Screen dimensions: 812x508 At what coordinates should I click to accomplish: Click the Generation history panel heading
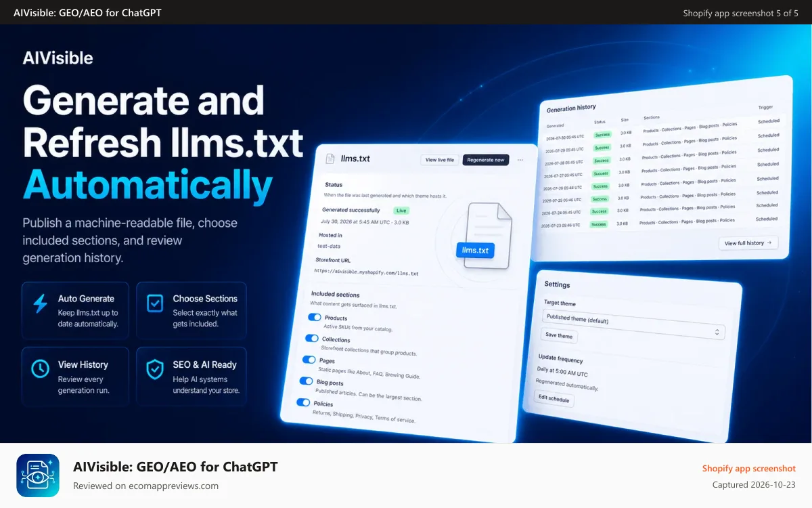[571, 108]
